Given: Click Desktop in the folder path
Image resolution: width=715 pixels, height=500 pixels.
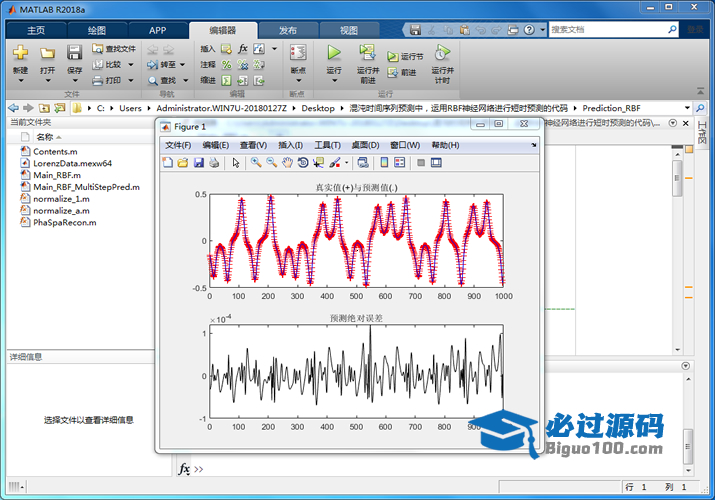Looking at the screenshot, I should (318, 108).
